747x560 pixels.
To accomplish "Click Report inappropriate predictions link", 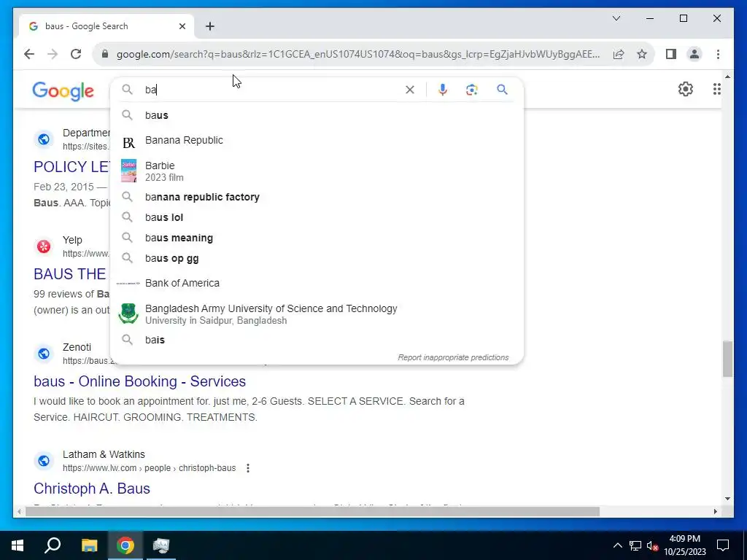I will [453, 357].
